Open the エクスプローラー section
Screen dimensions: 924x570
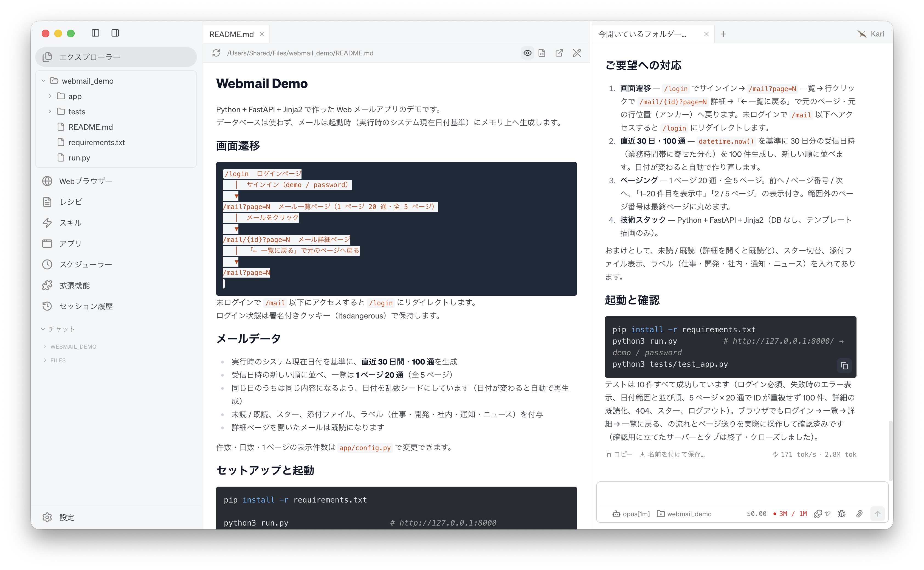116,57
